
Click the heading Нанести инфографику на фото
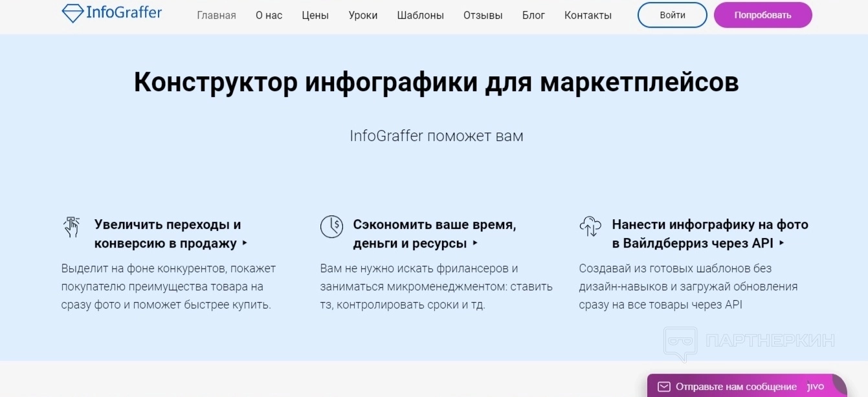(x=710, y=234)
